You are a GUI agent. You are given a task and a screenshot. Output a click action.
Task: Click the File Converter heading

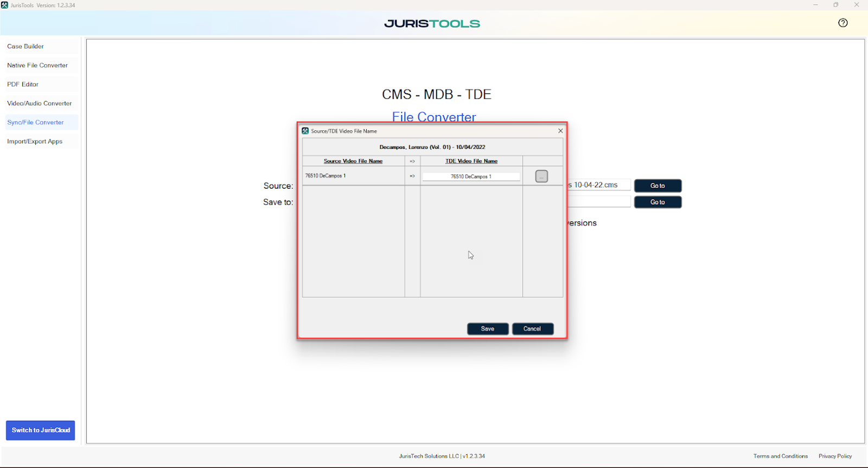click(434, 117)
